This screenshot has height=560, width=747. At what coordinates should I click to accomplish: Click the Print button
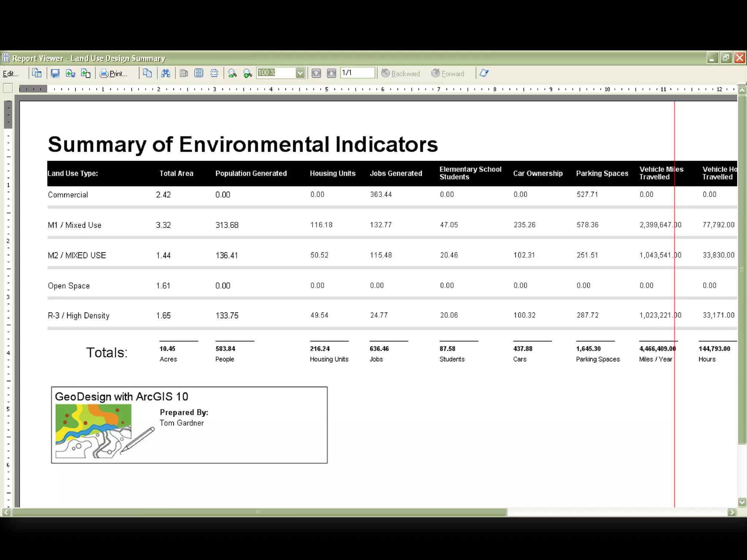(113, 74)
